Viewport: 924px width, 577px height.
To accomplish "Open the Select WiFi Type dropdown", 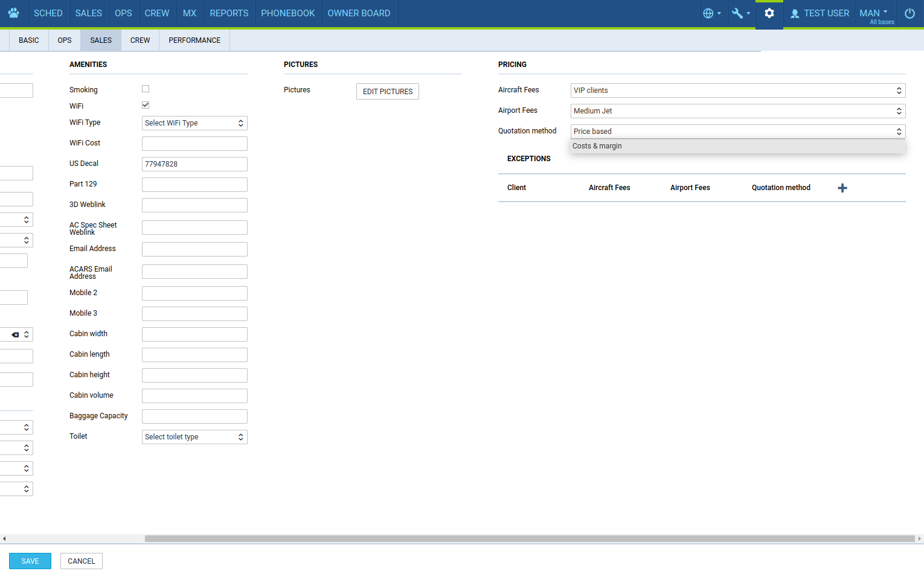I will [194, 123].
